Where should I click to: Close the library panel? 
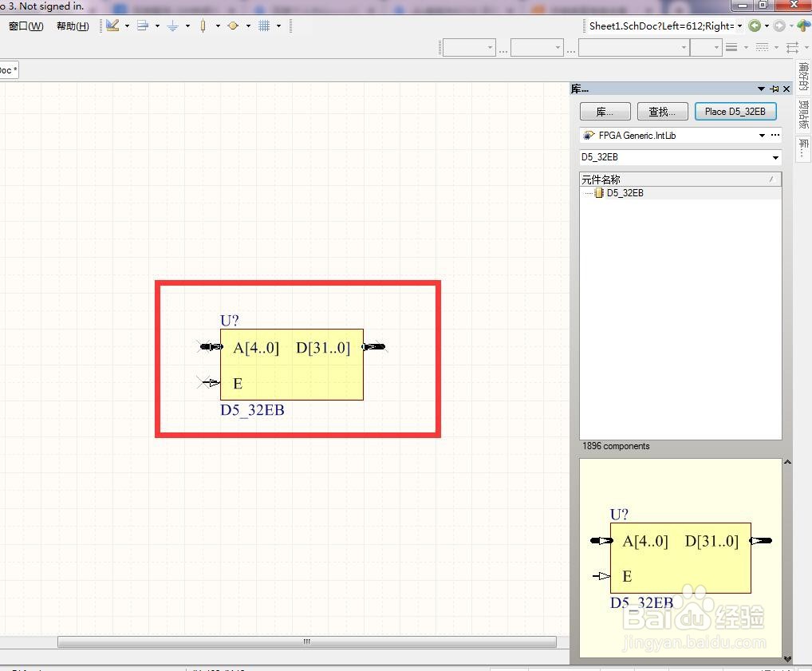coord(786,89)
